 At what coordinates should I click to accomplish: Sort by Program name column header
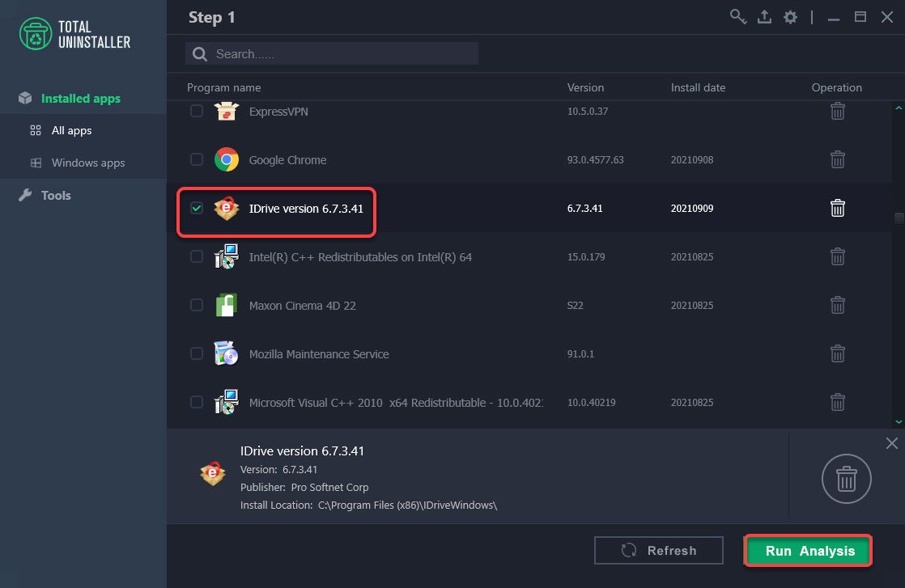coord(223,87)
